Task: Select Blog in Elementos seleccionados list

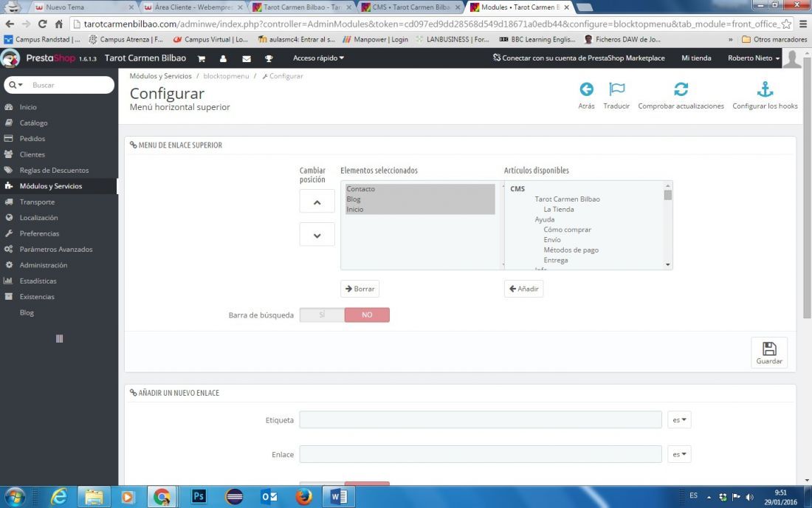Action: click(x=420, y=199)
